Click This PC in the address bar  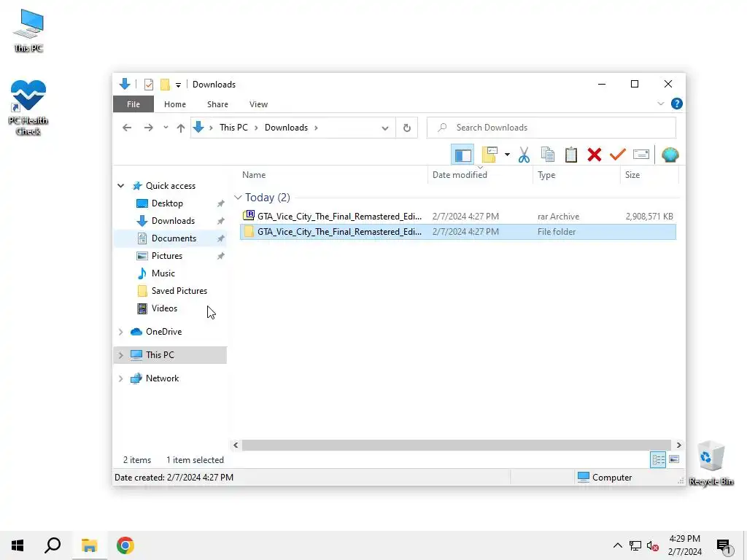[x=233, y=128]
